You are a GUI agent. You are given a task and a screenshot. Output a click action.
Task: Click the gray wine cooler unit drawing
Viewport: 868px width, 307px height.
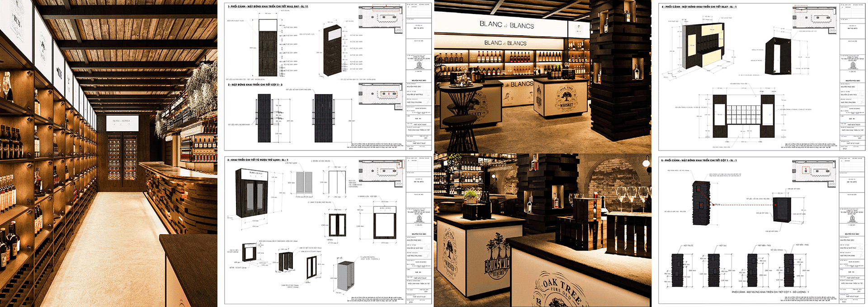[345, 276]
